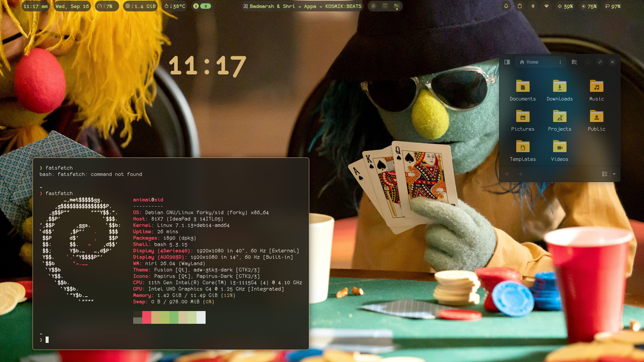Go back in the file manager
Screen dimensions: 644x362
(x=507, y=174)
